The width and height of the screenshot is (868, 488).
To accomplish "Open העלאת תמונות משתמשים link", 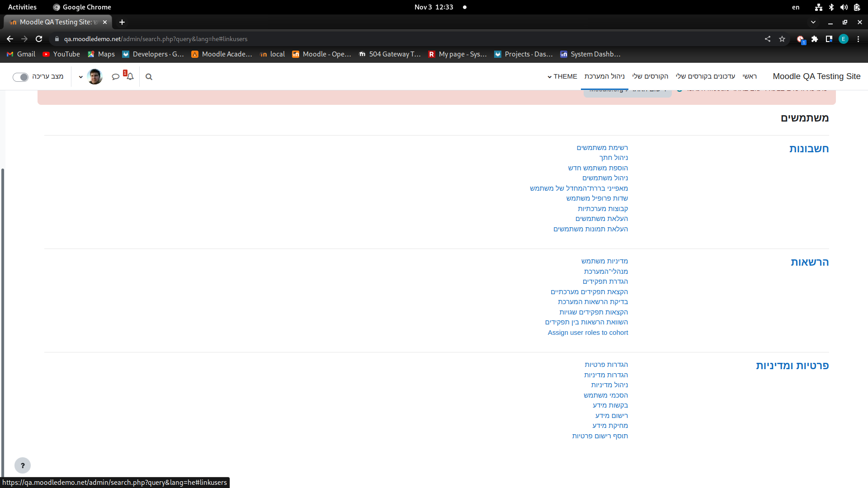I will (x=590, y=229).
